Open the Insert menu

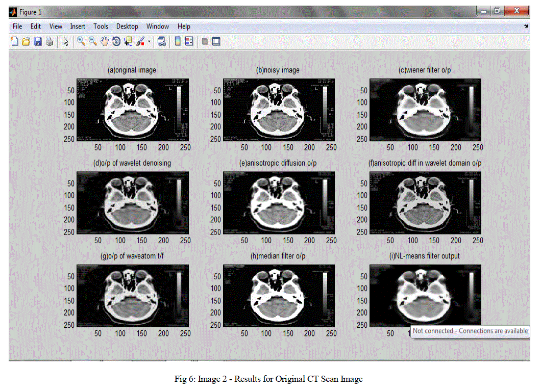(78, 27)
